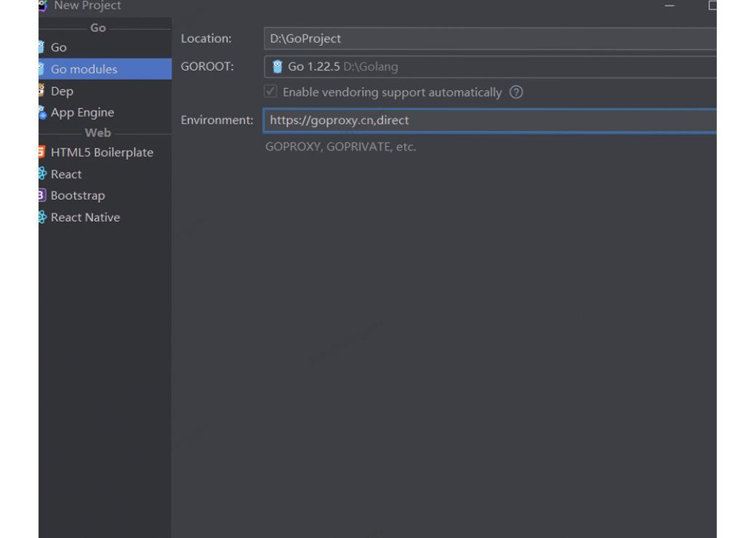
Task: Click the New Project title text
Action: click(x=87, y=6)
